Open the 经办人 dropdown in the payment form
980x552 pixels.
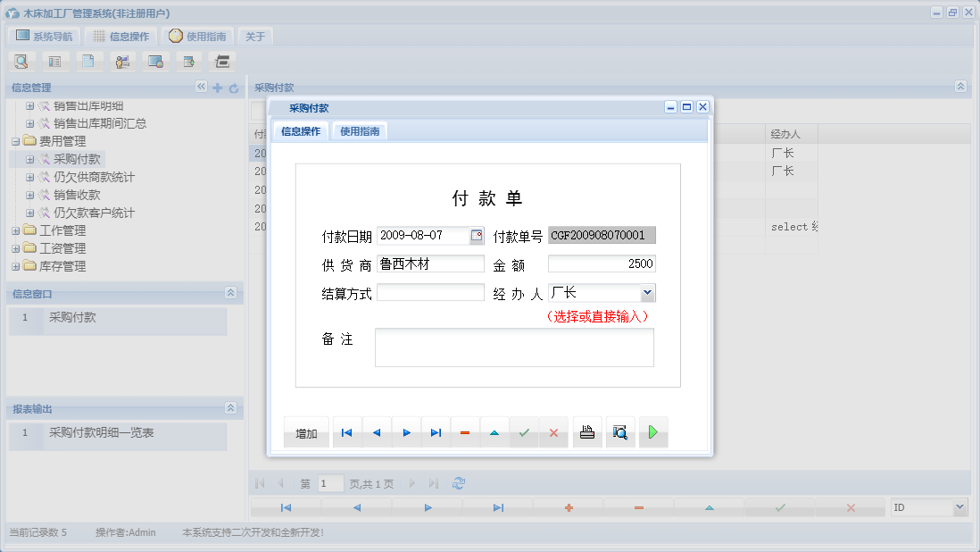(x=646, y=292)
